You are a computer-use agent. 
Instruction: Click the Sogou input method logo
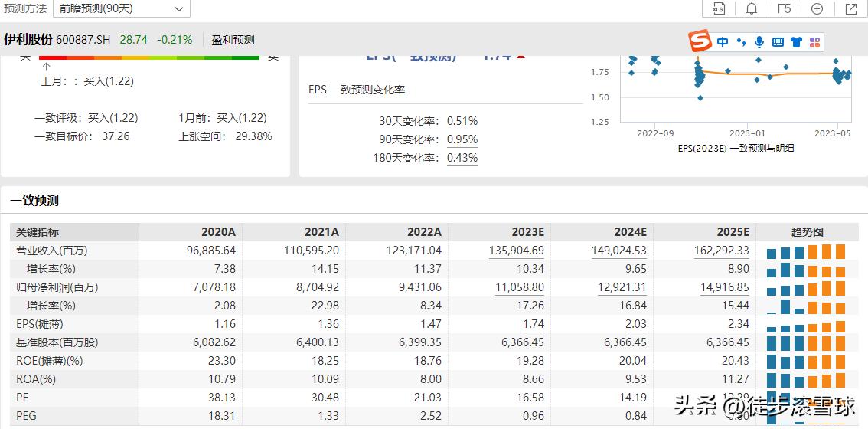pos(700,41)
